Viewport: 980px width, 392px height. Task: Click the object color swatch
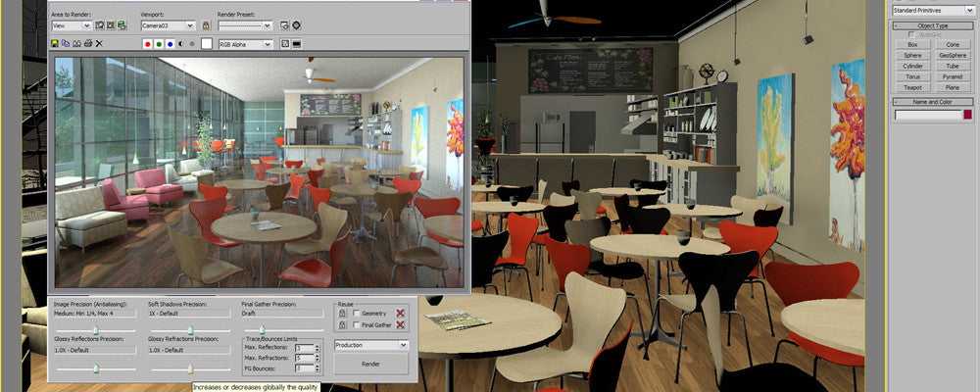[x=968, y=116]
